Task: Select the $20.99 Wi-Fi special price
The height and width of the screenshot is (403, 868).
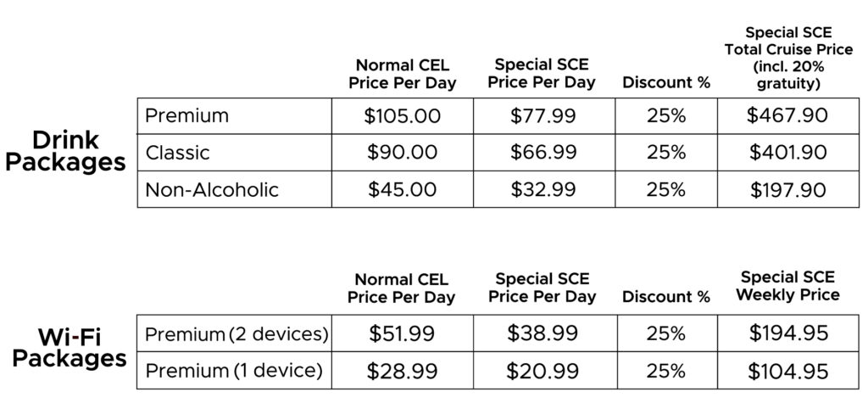Action: (543, 370)
